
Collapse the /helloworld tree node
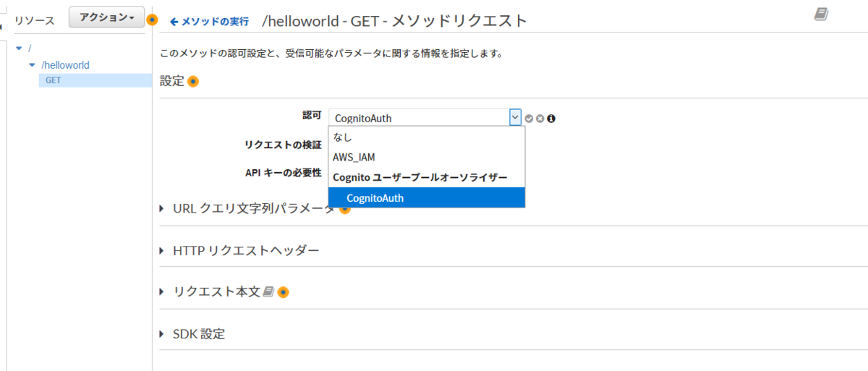tap(32, 65)
